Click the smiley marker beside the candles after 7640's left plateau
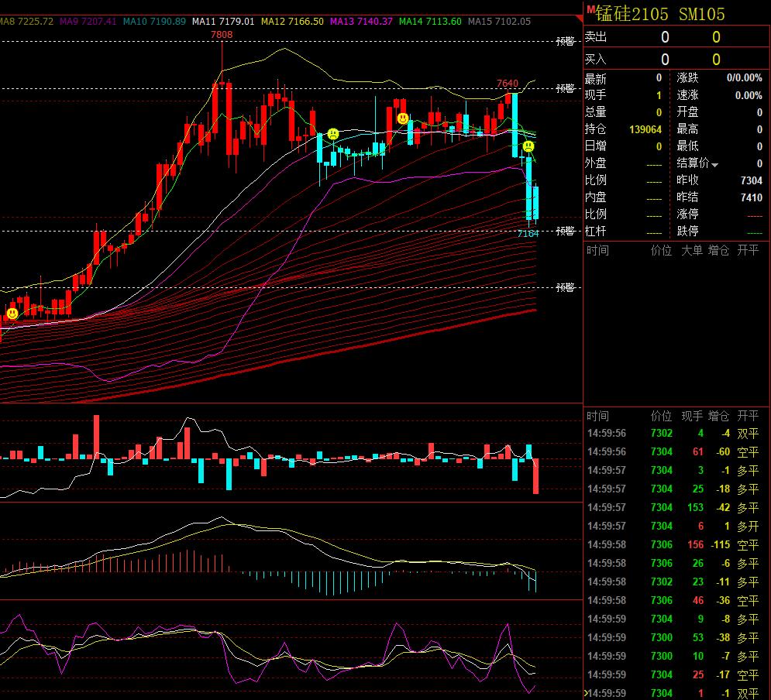The image size is (771, 700). 403,118
